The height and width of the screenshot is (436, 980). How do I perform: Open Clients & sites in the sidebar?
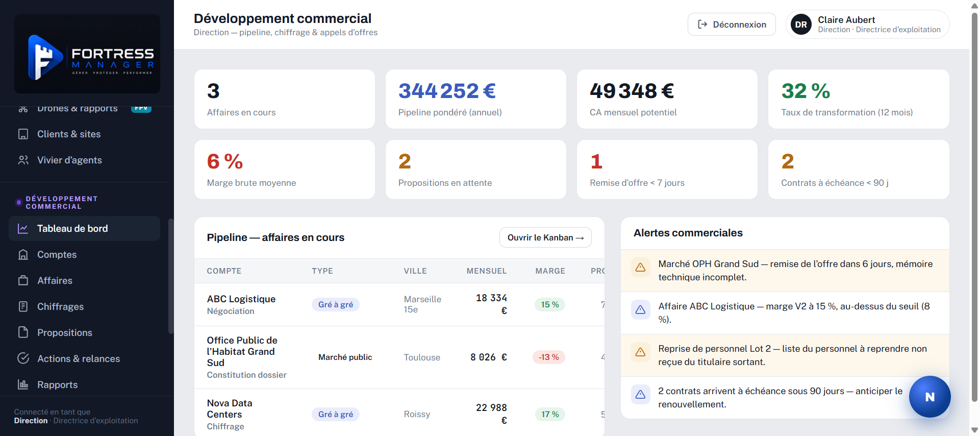pyautogui.click(x=84, y=134)
